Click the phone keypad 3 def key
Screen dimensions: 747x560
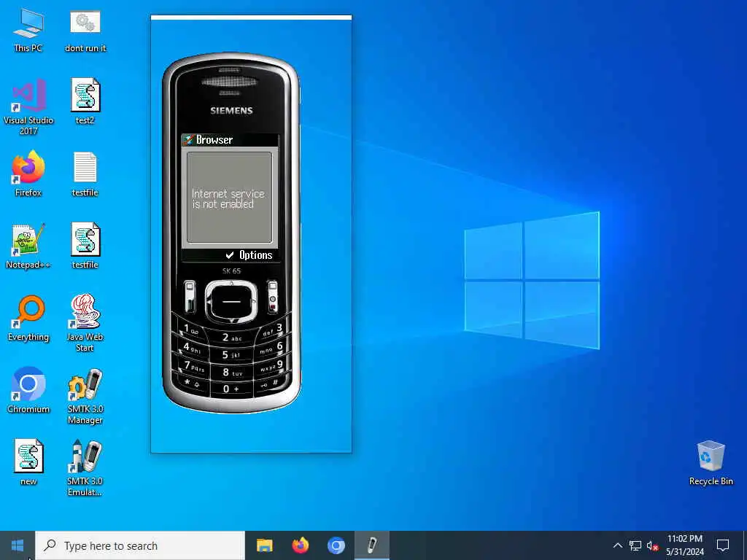(x=274, y=330)
